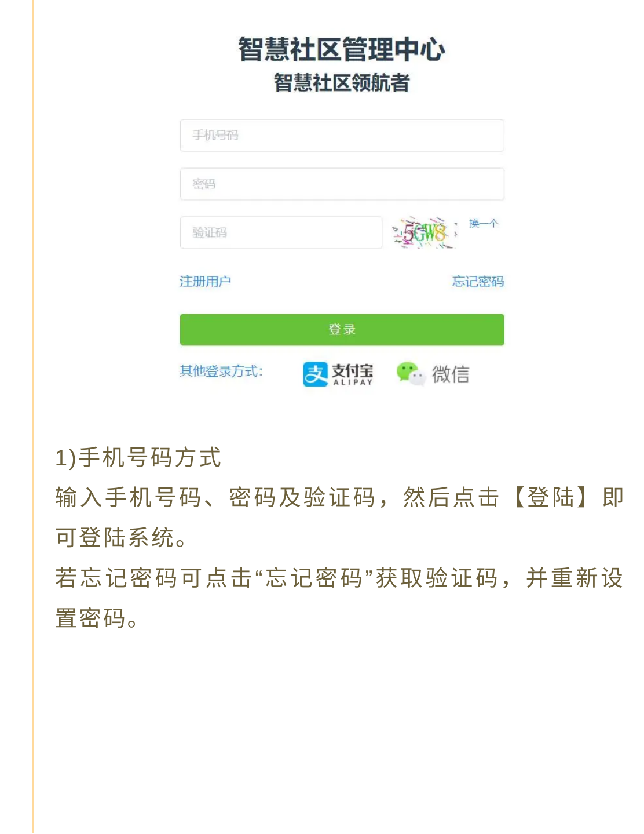Click the quoted "忘记密码" text in the paragraph
644x834 pixels.
(317, 578)
